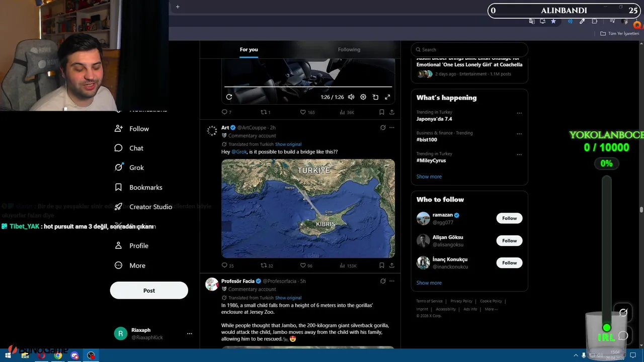This screenshot has width=644, height=362.
Task: Open the Windows Start menu
Action: click(x=8, y=355)
